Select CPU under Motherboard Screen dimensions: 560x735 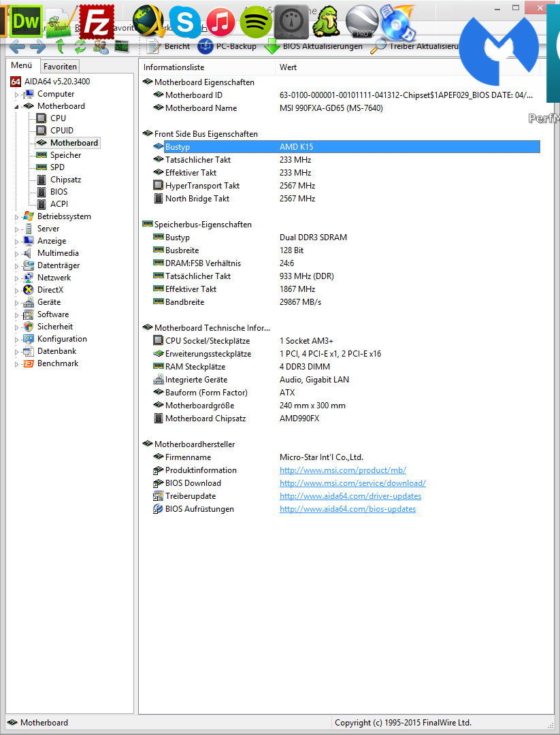[58, 118]
